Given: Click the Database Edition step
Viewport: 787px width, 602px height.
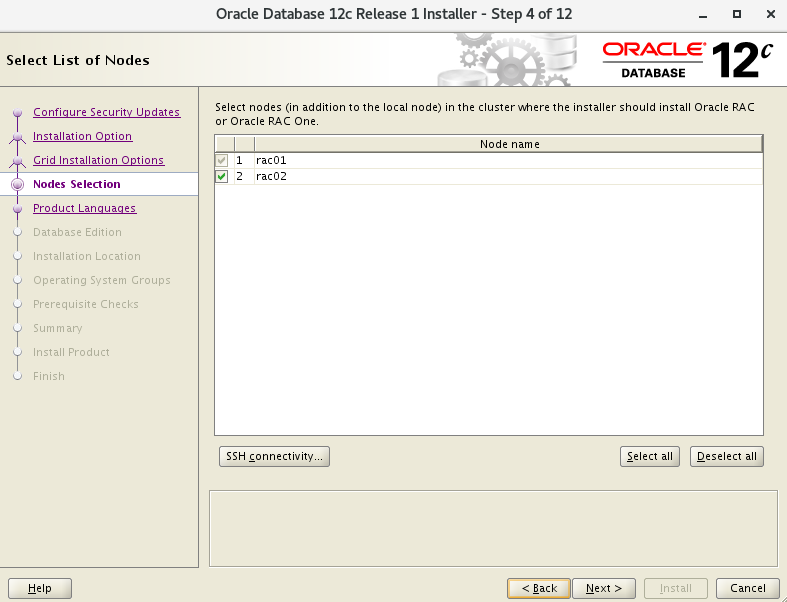Looking at the screenshot, I should [x=77, y=232].
